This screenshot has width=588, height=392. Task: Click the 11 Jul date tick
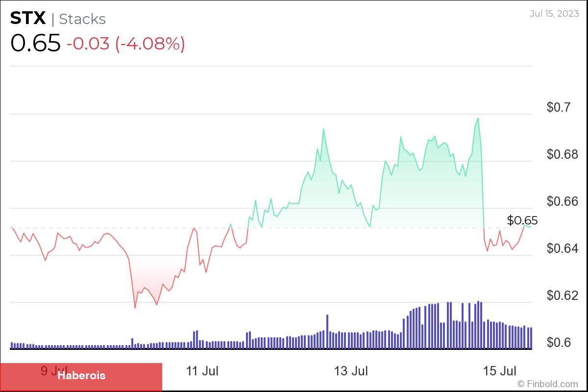click(202, 371)
